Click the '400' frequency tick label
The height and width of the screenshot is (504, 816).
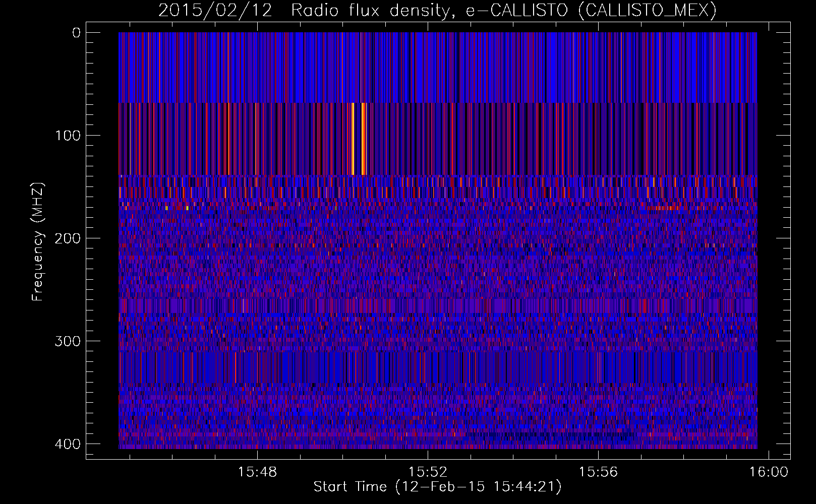coord(67,444)
